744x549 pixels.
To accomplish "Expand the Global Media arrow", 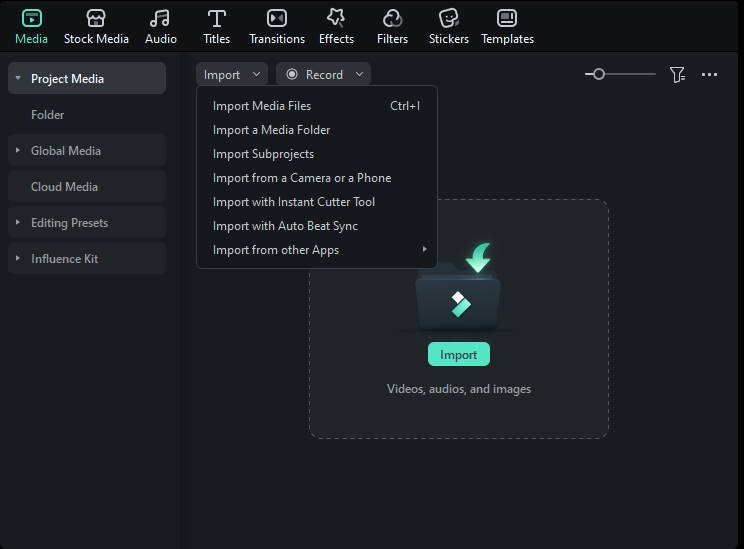I will [18, 150].
